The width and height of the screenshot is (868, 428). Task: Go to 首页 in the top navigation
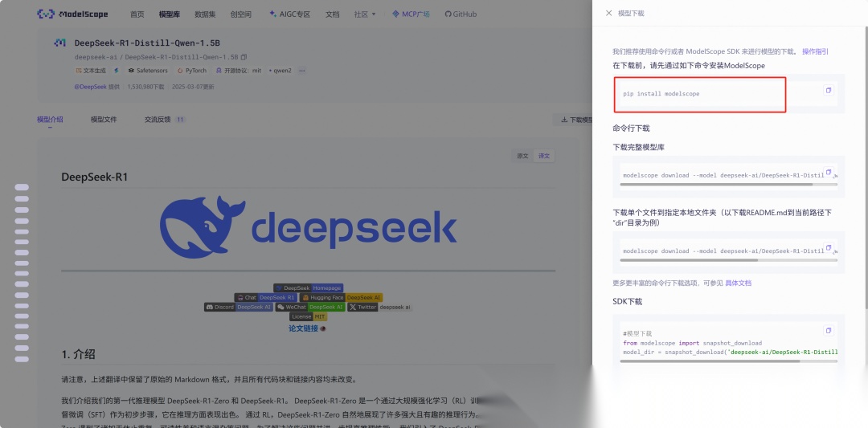pos(137,14)
